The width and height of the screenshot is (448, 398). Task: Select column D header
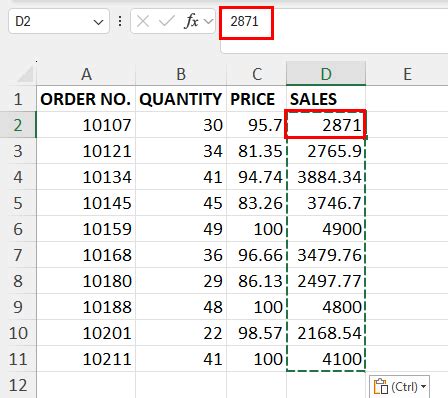(x=326, y=74)
